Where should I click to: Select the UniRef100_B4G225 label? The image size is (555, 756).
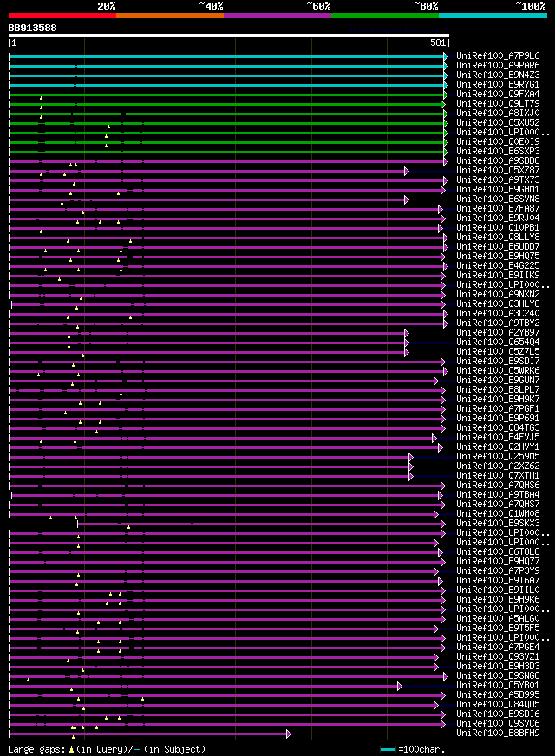click(x=498, y=266)
